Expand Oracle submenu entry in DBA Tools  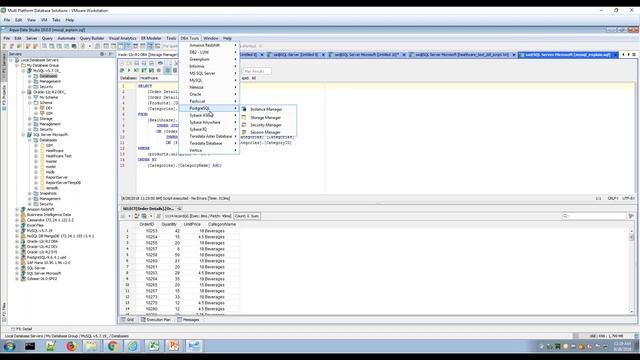(209, 94)
